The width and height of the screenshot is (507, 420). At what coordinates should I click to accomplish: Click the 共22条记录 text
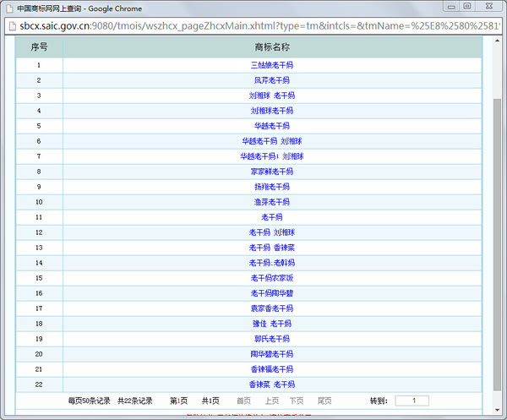point(135,401)
